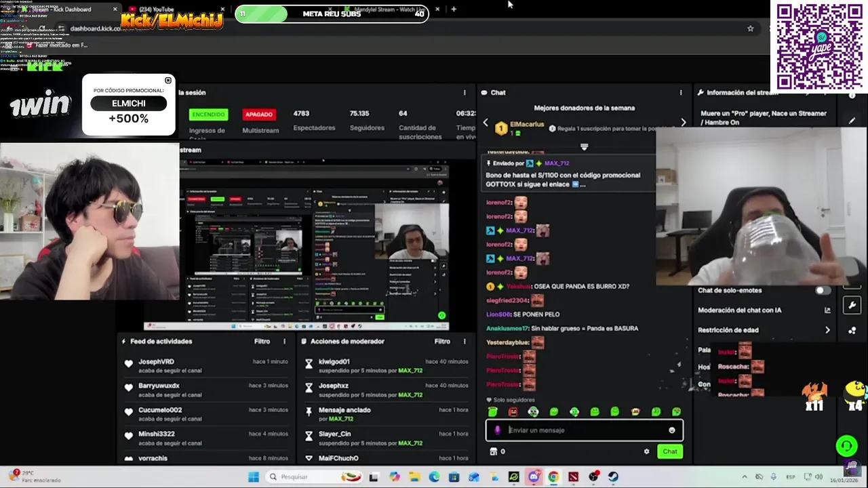This screenshot has width=868, height=488.
Task: Open MAX_712 link under Mensaje anclado
Action: (x=341, y=419)
